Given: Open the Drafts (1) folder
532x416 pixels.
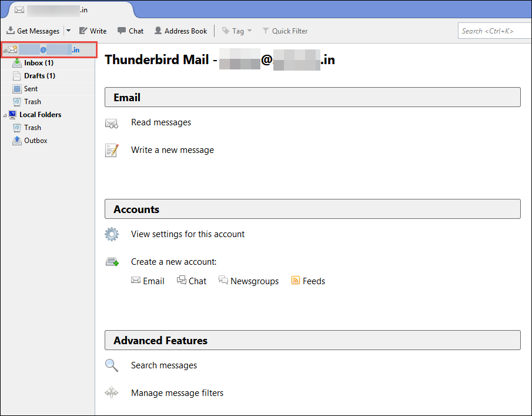Looking at the screenshot, I should [x=40, y=76].
